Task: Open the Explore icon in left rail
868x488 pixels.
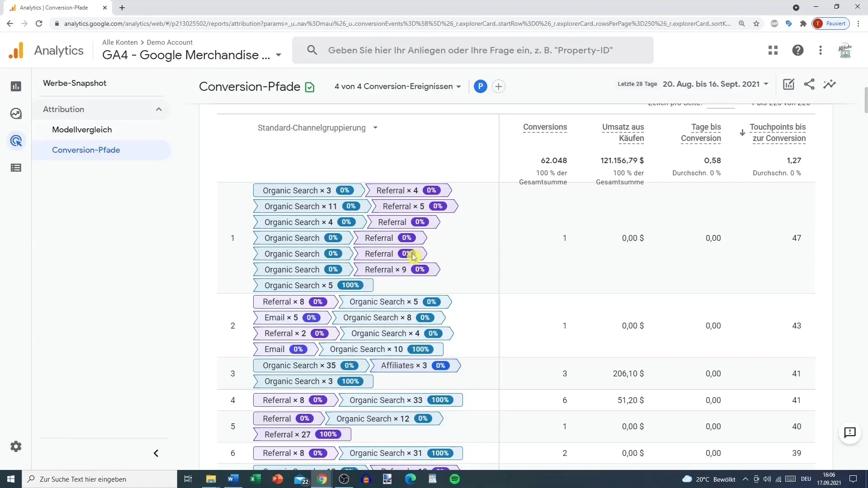Action: click(x=16, y=113)
